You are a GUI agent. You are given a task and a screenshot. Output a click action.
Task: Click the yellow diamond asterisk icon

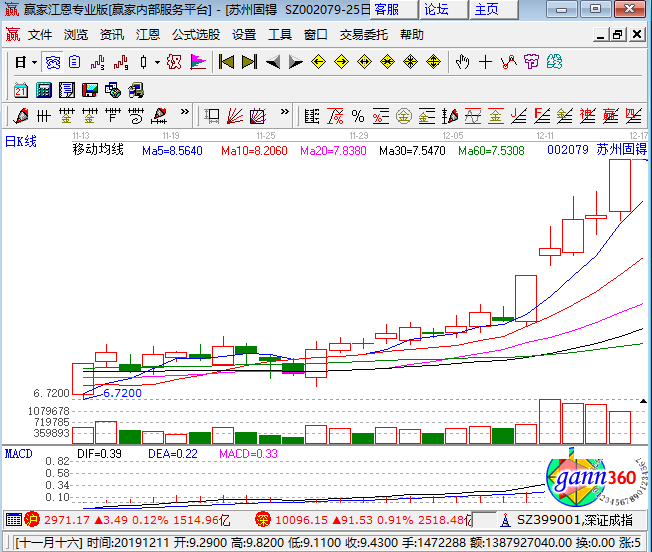pos(410,62)
